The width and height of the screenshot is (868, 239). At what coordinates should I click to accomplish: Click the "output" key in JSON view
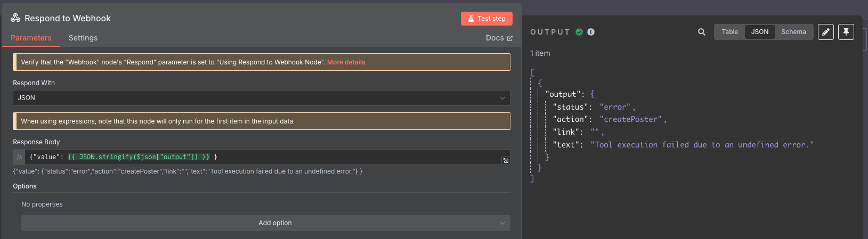[563, 94]
